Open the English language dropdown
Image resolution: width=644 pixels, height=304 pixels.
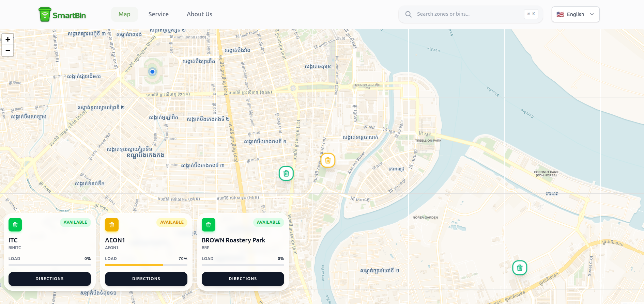point(576,14)
